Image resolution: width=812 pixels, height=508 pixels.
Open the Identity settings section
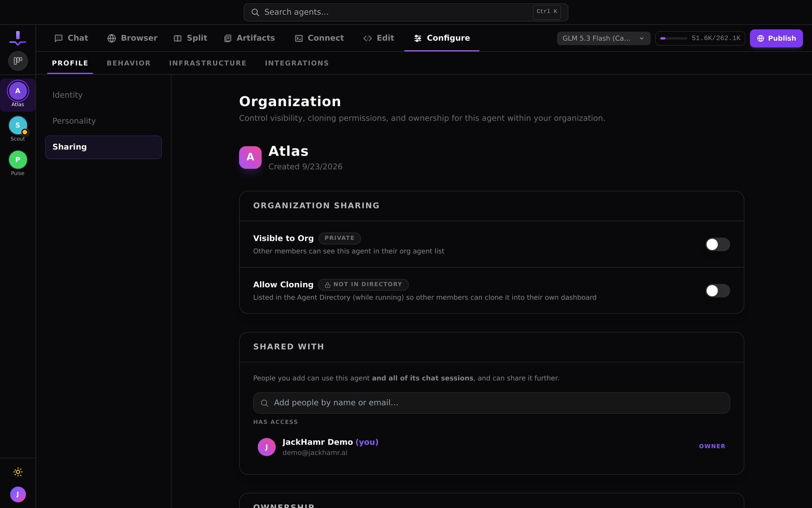tap(104, 95)
